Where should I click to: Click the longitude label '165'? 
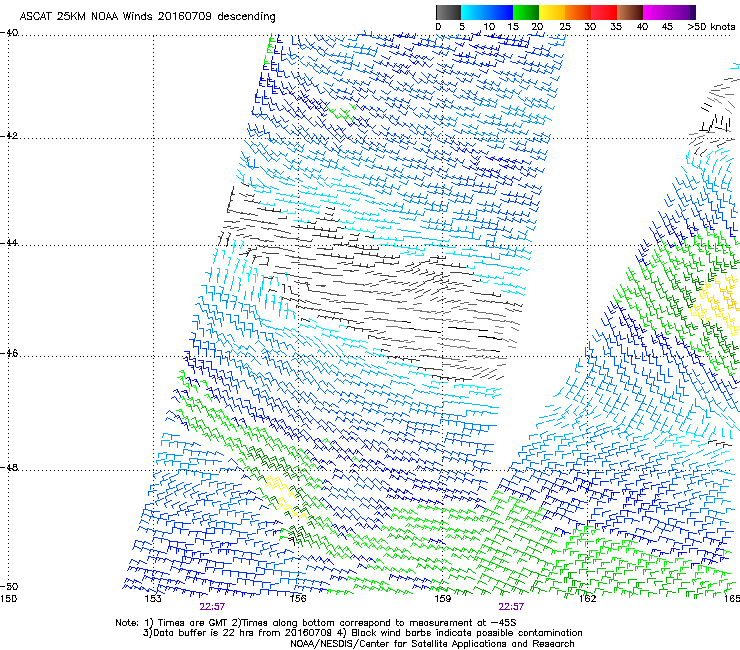[x=732, y=599]
